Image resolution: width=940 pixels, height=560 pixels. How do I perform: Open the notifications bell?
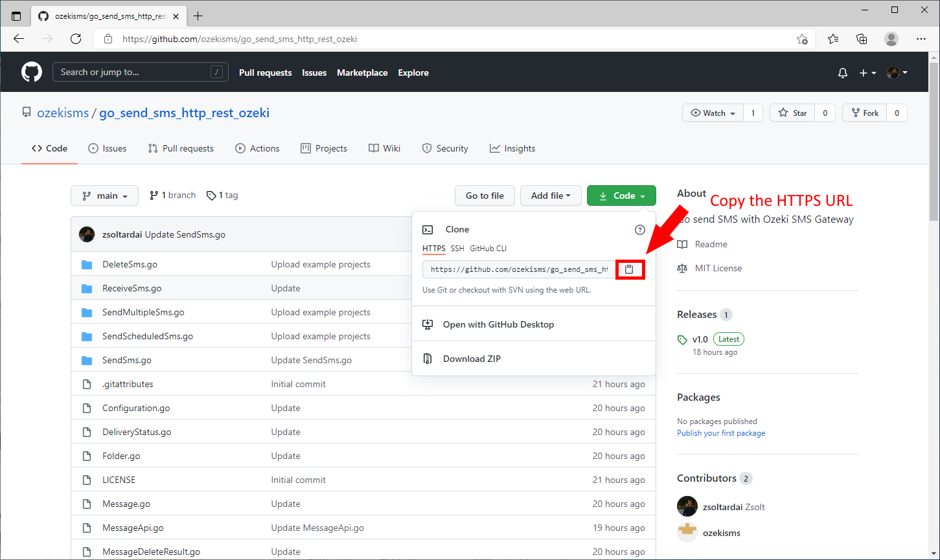842,73
